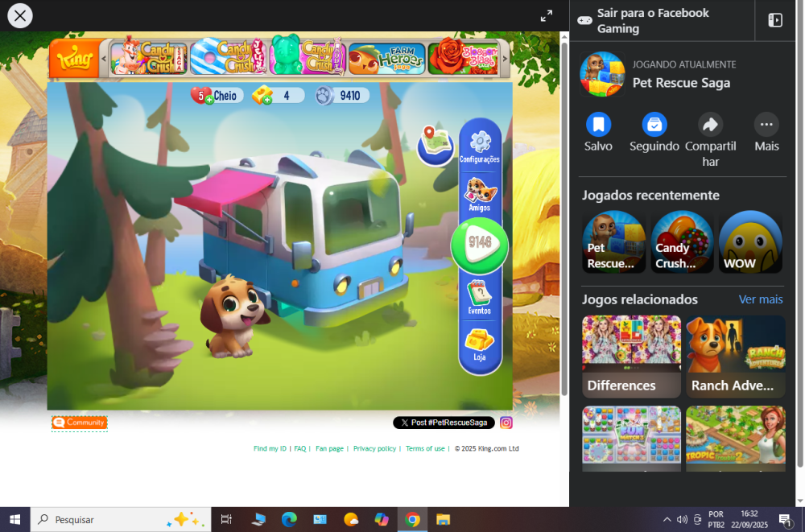Image resolution: width=805 pixels, height=532 pixels.
Task: Open Candy Crush Saga banner
Action: (x=150, y=59)
